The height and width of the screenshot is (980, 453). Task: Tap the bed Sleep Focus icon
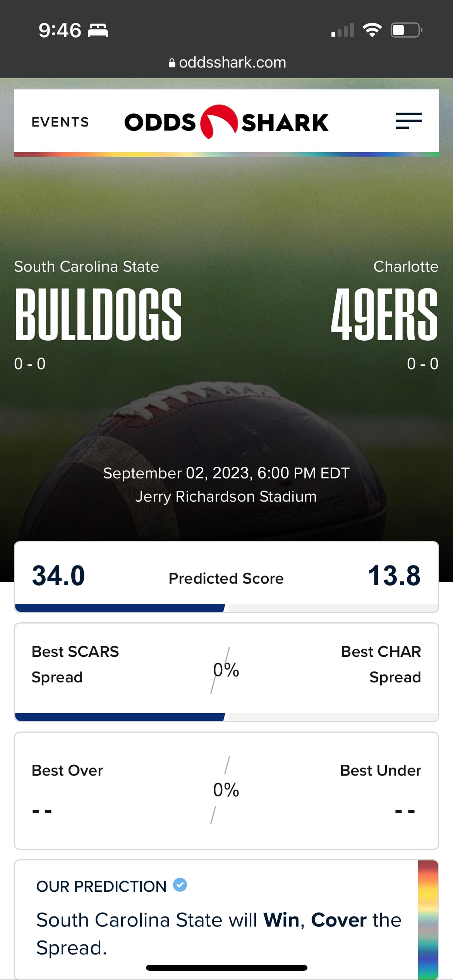98,30
